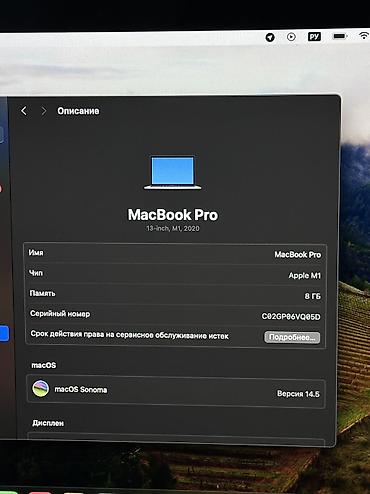The image size is (370, 494).
Task: Click the blue MacBook Pro illustration
Action: pos(173,172)
